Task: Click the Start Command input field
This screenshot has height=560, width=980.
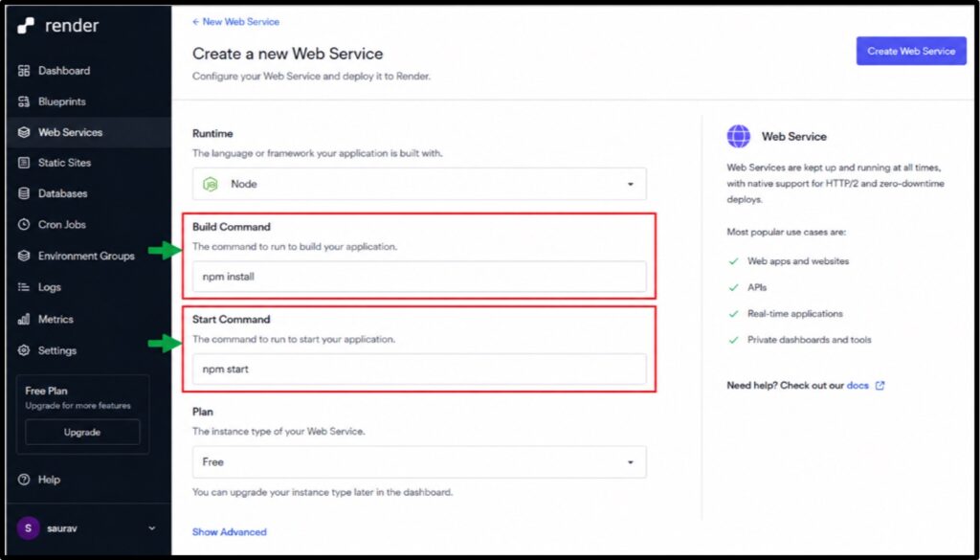Action: pyautogui.click(x=419, y=369)
